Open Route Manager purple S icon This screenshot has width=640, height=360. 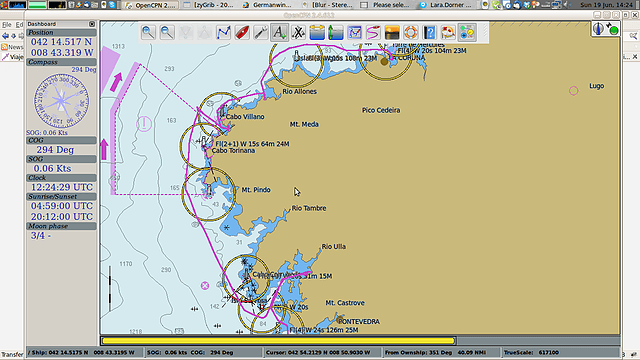pos(373,32)
